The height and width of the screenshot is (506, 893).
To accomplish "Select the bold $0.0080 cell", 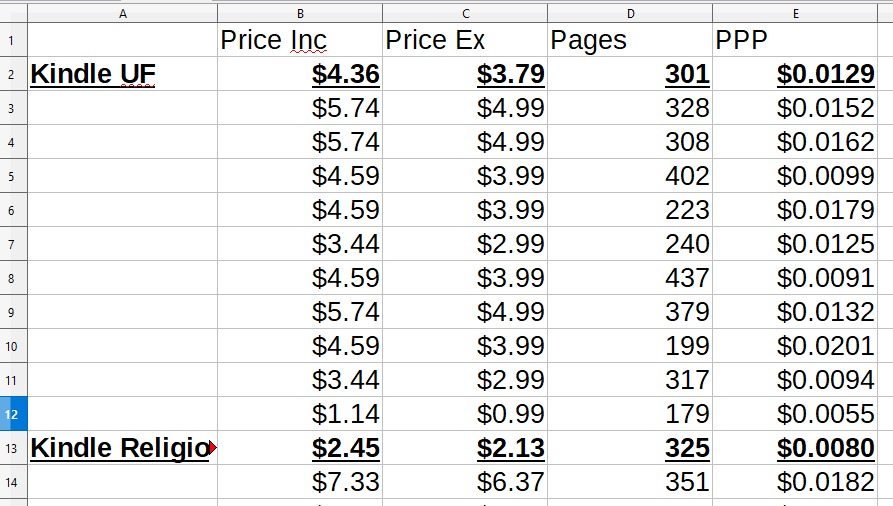I will click(x=795, y=448).
